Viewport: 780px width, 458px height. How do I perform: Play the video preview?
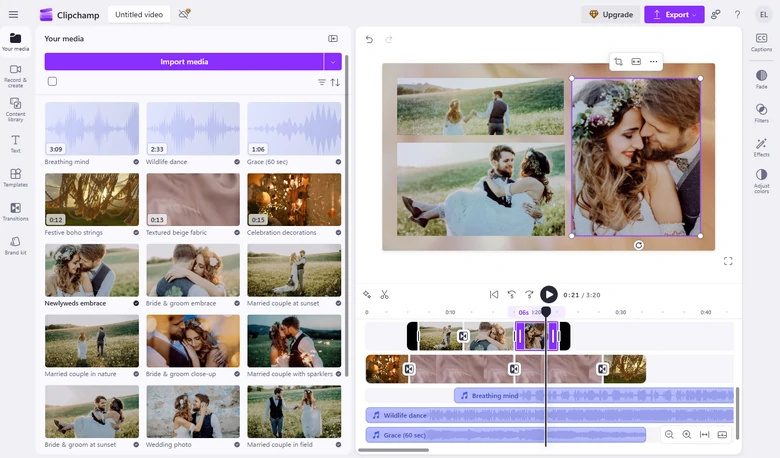(549, 294)
